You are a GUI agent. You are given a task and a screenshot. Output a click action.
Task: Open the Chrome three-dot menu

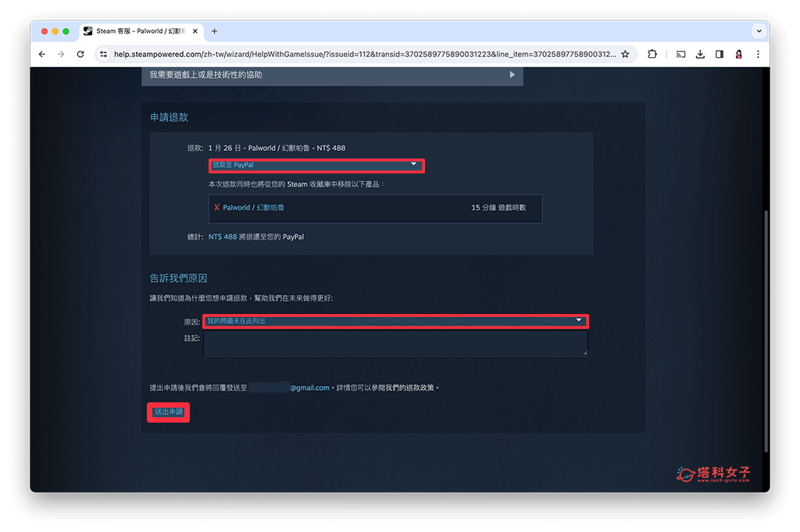click(758, 54)
